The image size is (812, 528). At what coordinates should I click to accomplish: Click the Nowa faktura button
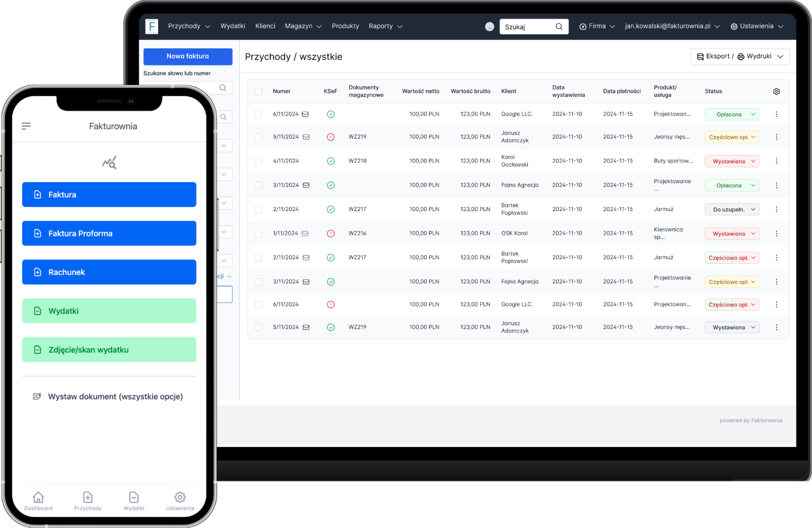click(x=188, y=57)
